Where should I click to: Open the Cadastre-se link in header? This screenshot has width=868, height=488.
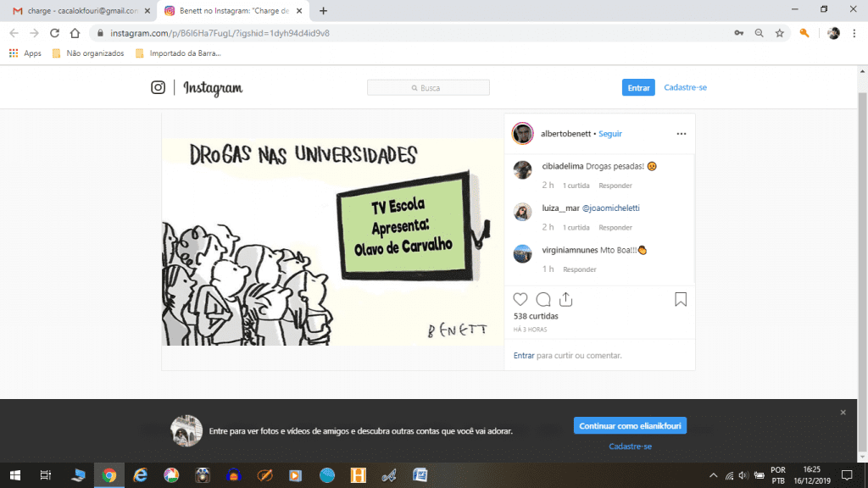tap(685, 87)
